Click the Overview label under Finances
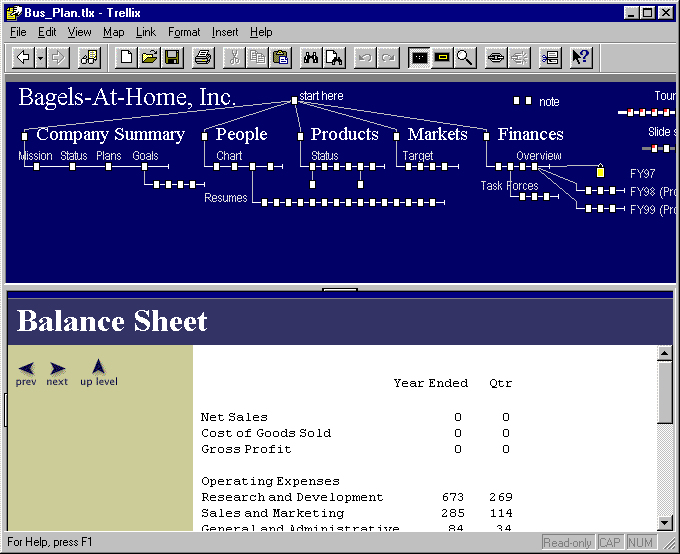This screenshot has width=680, height=554. 539,156
